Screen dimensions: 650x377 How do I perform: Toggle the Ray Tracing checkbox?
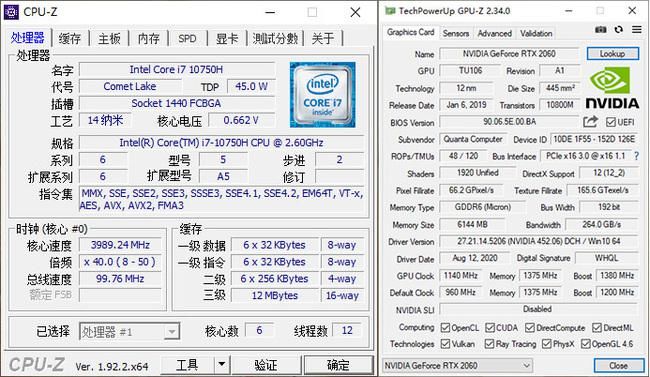point(489,344)
